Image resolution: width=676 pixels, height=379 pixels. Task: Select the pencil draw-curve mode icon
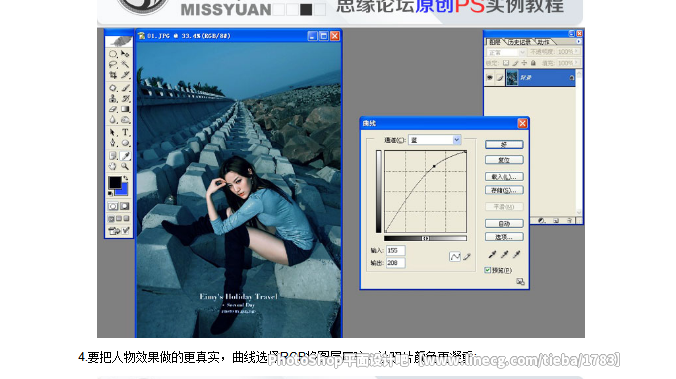coord(466,257)
